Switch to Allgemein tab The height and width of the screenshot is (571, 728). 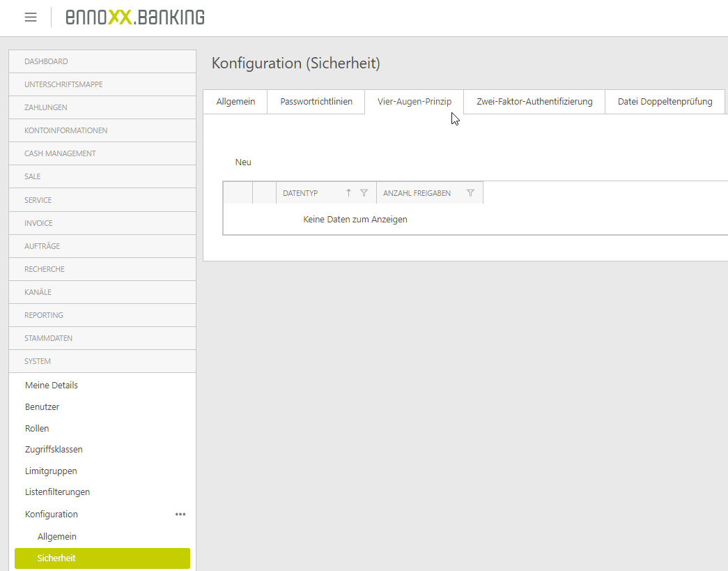235,101
